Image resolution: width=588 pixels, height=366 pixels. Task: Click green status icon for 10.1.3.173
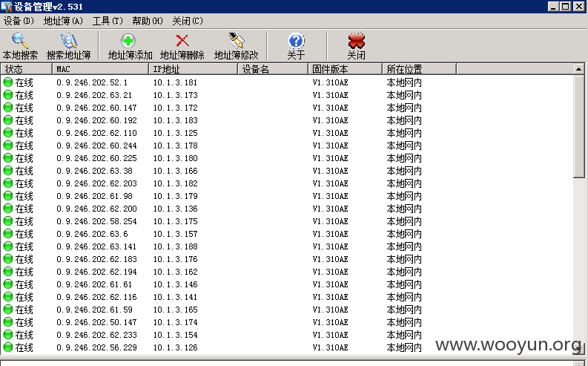(x=8, y=95)
